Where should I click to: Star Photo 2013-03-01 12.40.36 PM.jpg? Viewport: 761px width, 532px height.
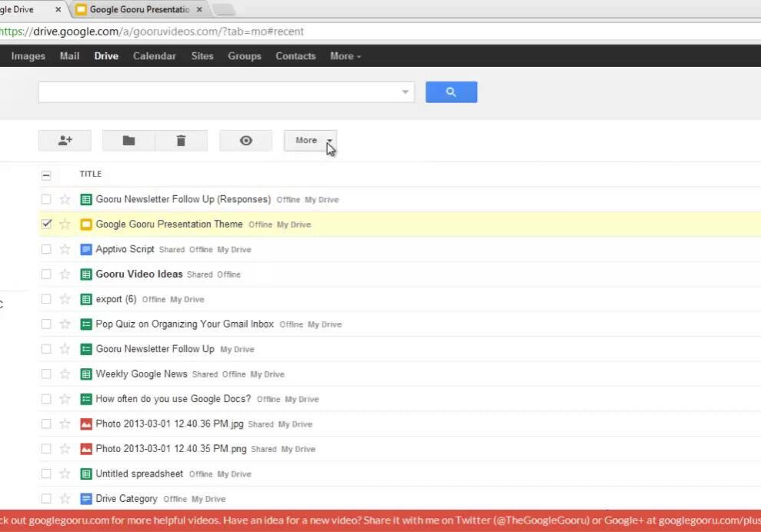[x=65, y=424]
